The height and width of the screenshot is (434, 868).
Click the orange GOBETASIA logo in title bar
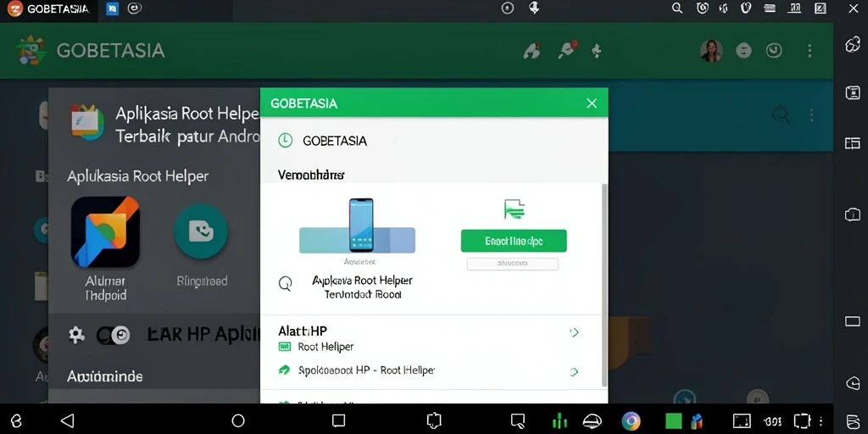pos(15,8)
